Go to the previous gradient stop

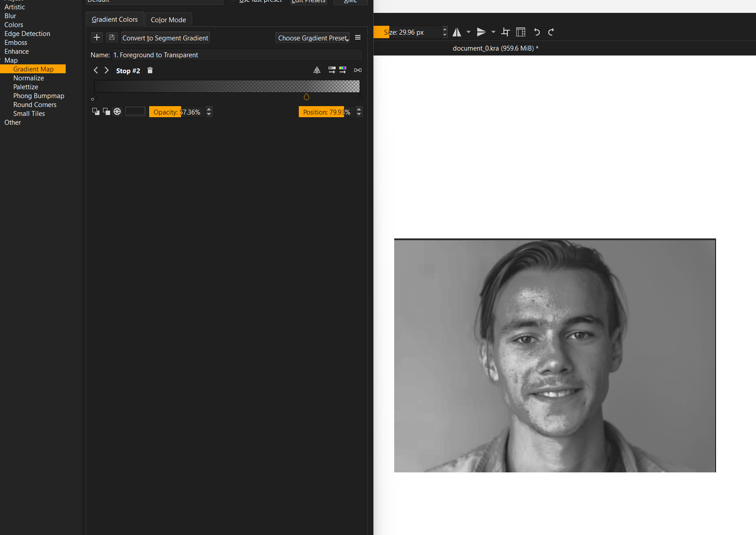point(96,71)
